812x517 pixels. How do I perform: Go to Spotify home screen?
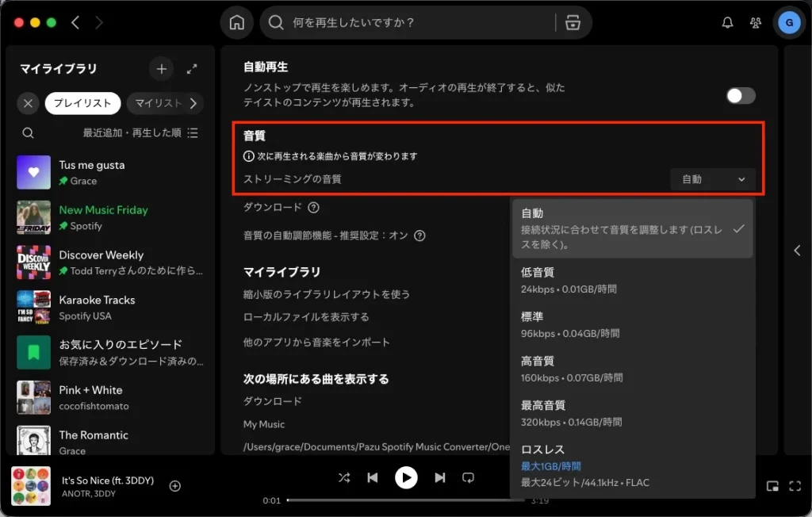[x=236, y=22]
